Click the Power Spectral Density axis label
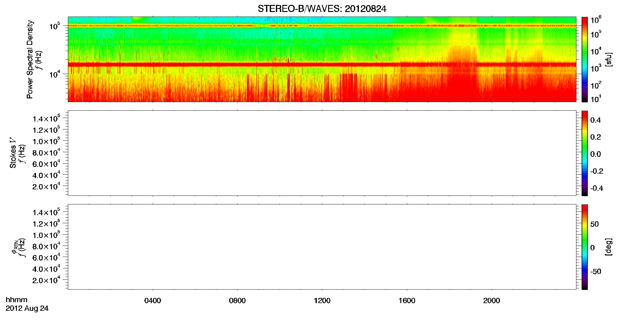 point(30,59)
